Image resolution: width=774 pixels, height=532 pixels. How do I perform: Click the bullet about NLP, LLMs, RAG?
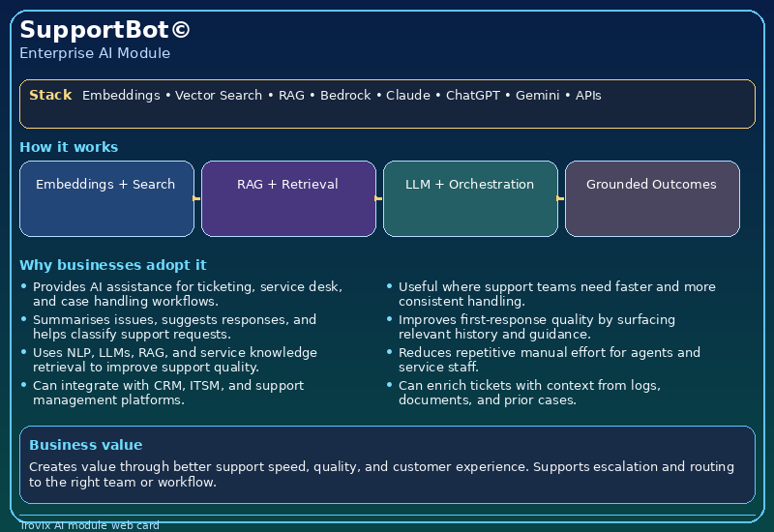pos(174,360)
